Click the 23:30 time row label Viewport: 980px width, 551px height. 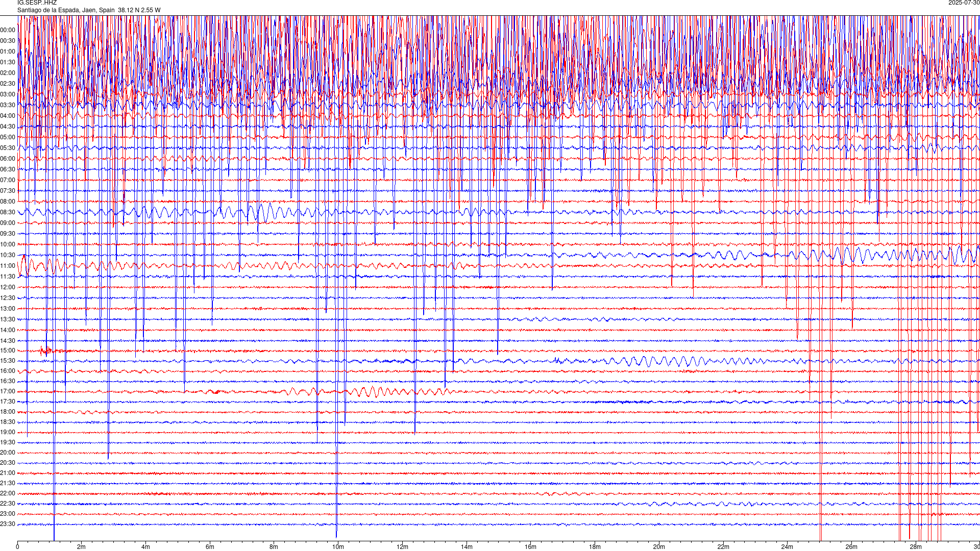(8, 524)
